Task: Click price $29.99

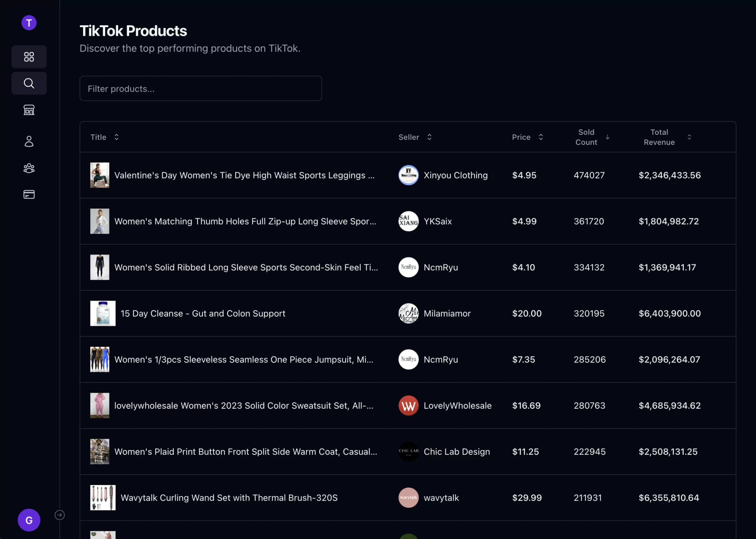Action: pos(527,498)
